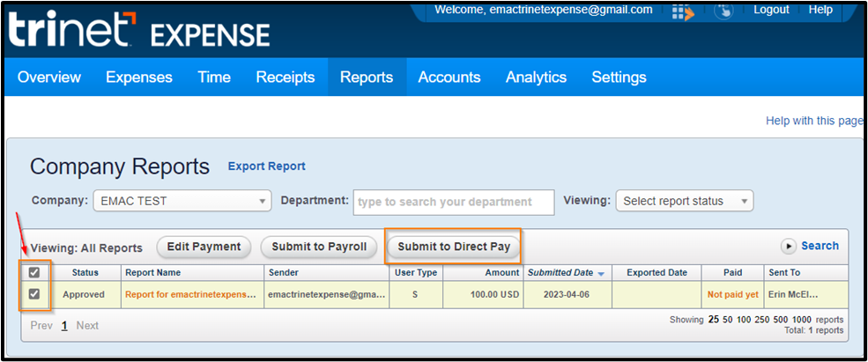
Task: Open the Company EMAC TEST dropdown
Action: [x=182, y=201]
